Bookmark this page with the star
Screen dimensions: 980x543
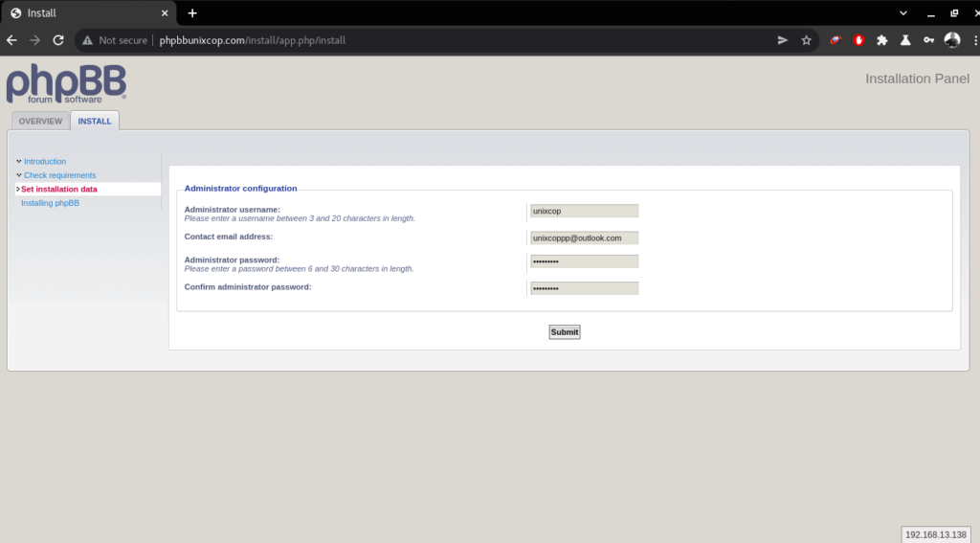[806, 40]
